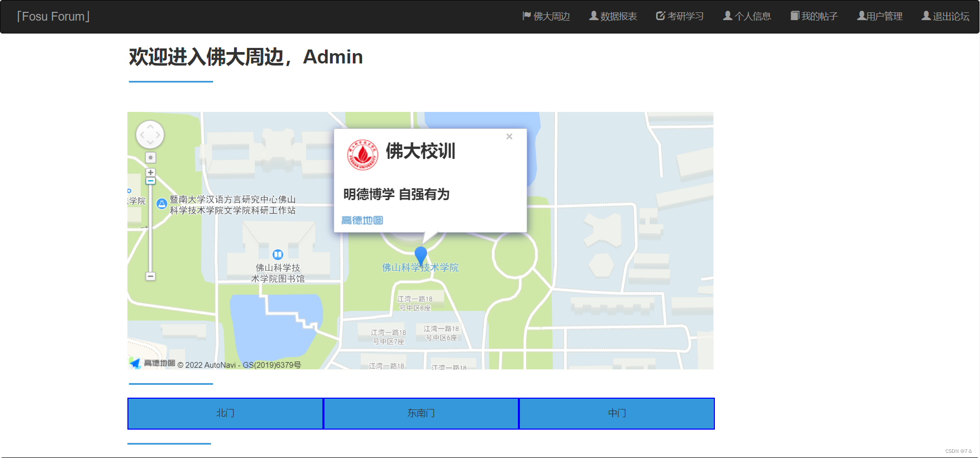Image resolution: width=980 pixels, height=458 pixels.
Task: Click the 暨南大学汉语方言研究中心 map label
Action: [x=233, y=205]
